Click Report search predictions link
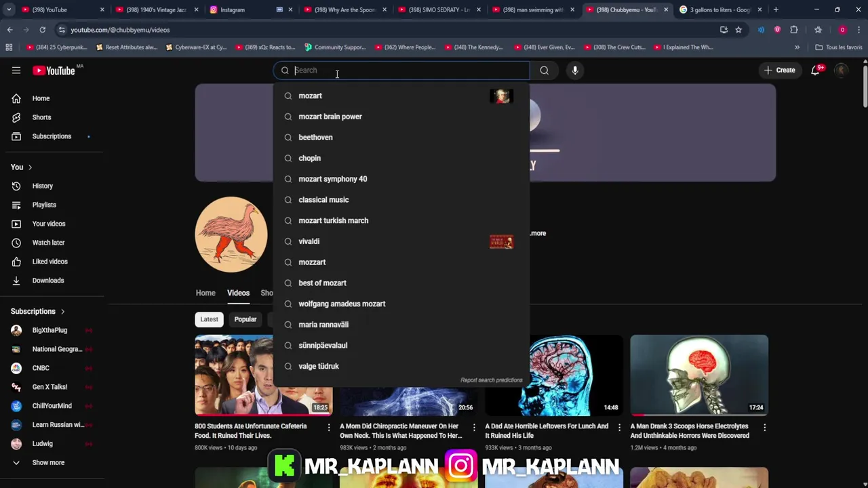Viewport: 868px width, 488px height. coord(492,380)
